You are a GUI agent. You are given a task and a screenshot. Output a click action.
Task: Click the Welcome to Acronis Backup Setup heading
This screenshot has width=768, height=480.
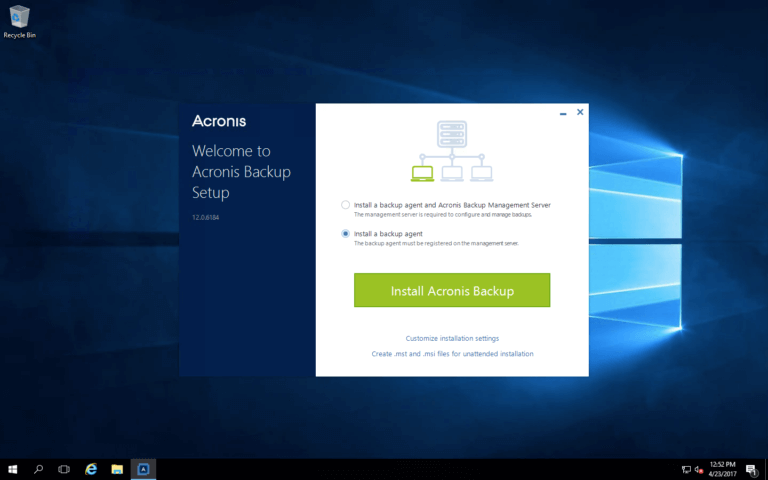click(241, 171)
